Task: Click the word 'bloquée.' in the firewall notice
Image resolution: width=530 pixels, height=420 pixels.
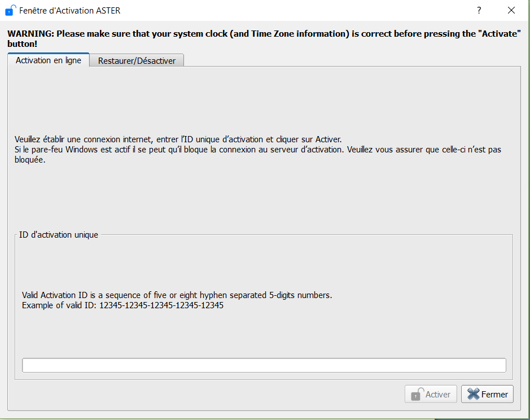Action: (x=29, y=160)
